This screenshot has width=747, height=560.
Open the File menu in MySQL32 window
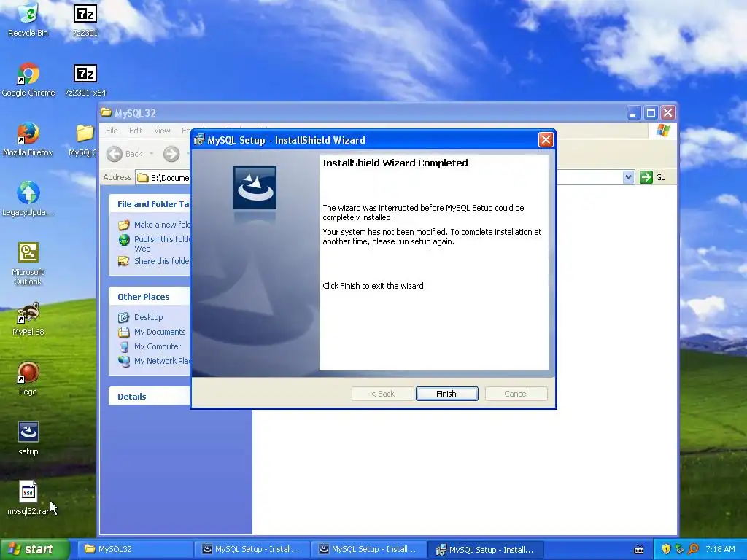(112, 131)
